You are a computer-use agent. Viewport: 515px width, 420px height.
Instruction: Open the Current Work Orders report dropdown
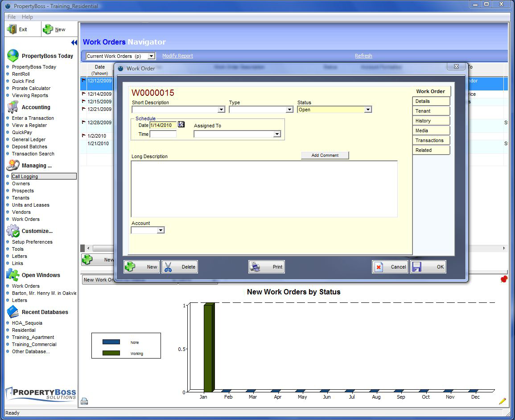click(151, 56)
